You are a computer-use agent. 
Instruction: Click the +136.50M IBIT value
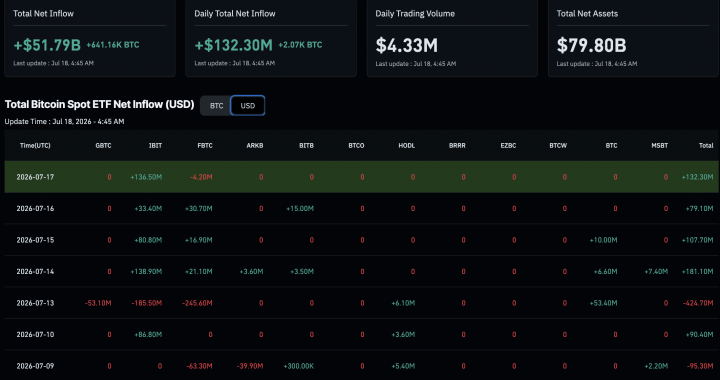[146, 177]
